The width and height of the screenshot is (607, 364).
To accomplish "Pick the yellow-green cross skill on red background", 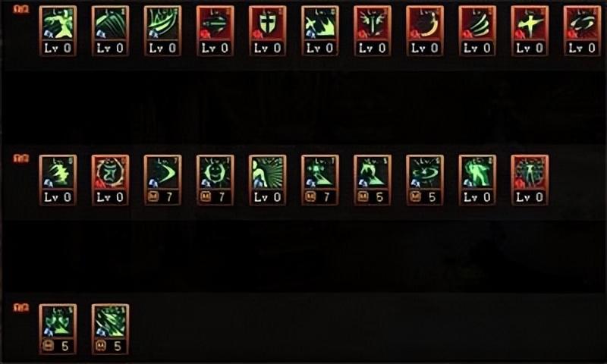I will (x=530, y=31).
